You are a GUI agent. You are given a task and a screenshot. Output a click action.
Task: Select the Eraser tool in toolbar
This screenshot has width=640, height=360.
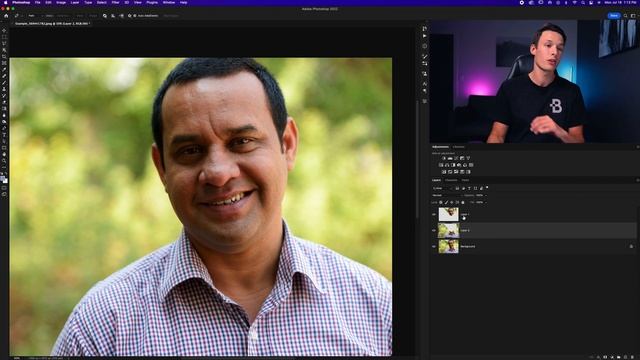4,102
